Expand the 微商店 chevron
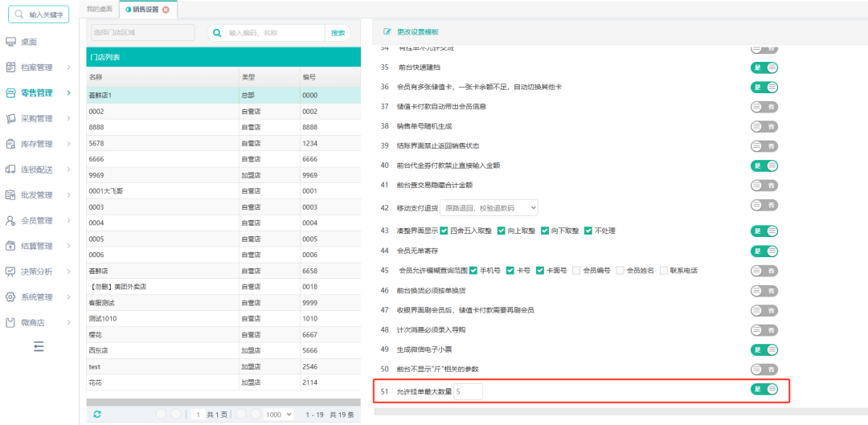This screenshot has height=425, width=868. [x=68, y=323]
